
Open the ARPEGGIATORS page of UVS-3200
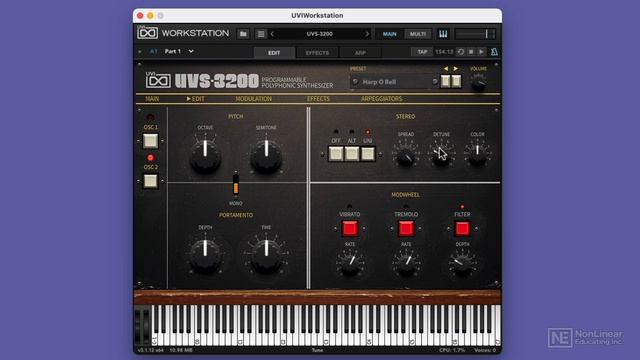(381, 99)
